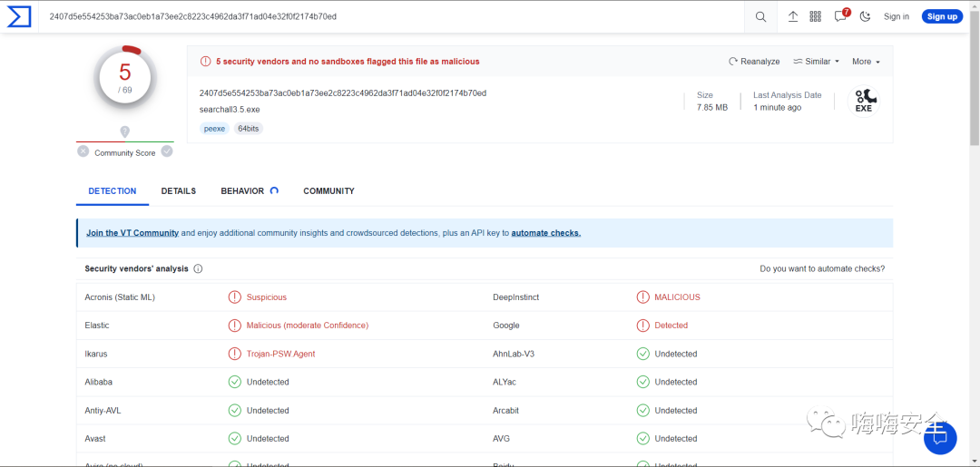Click the AhnLab-V3 undetected check icon
Screen dimensions: 980x467
(x=642, y=354)
